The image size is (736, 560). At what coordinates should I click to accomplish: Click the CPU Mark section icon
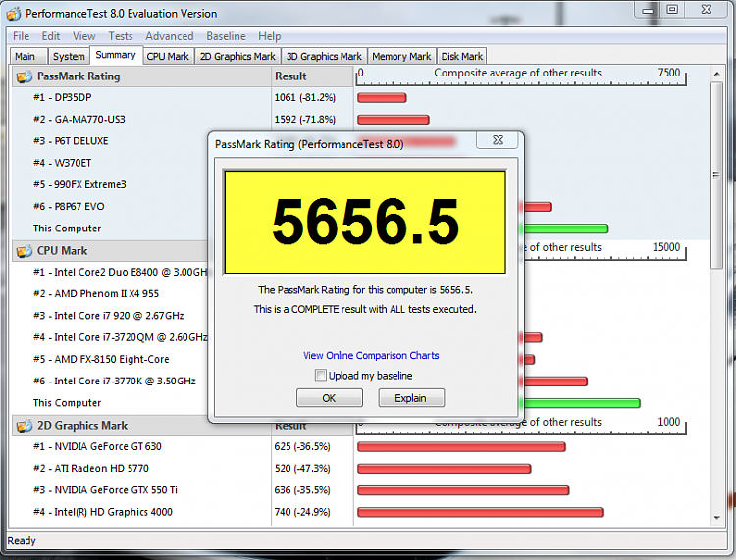click(x=24, y=251)
